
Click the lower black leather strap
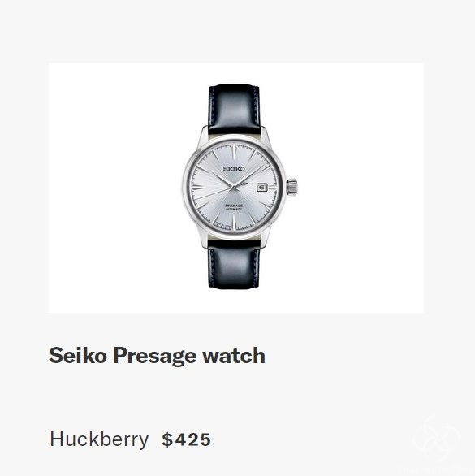click(x=234, y=264)
